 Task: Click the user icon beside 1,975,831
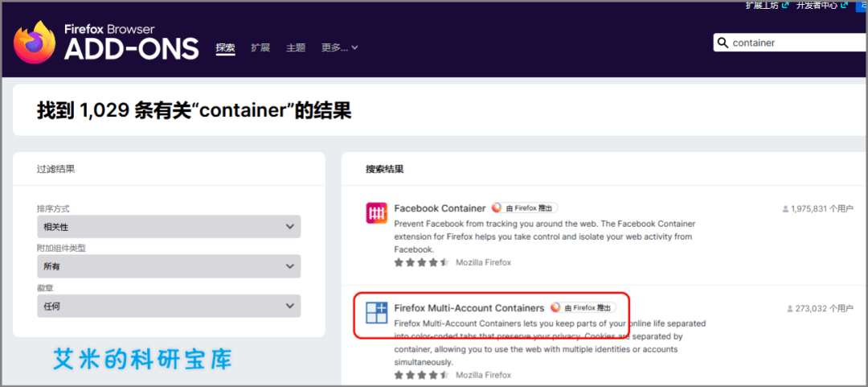point(785,209)
